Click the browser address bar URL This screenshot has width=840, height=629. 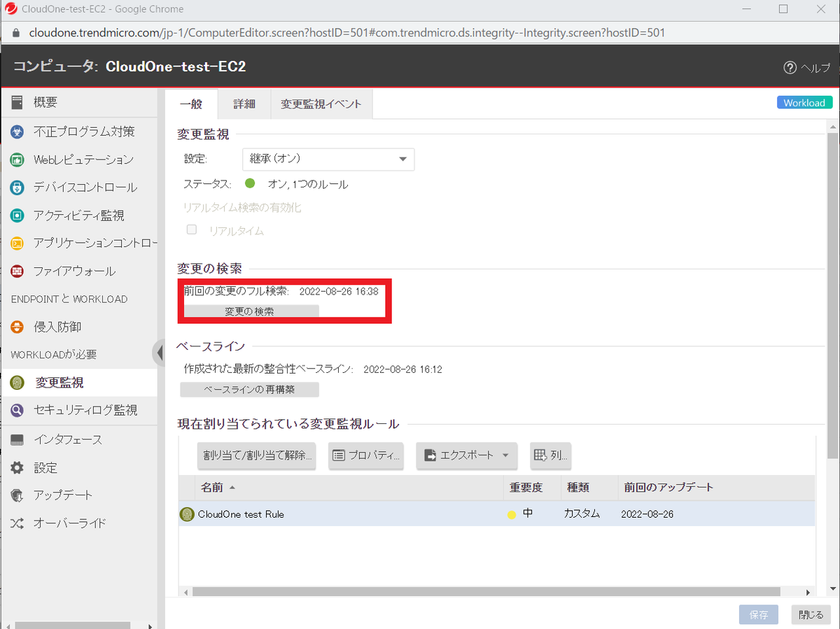[x=347, y=33]
